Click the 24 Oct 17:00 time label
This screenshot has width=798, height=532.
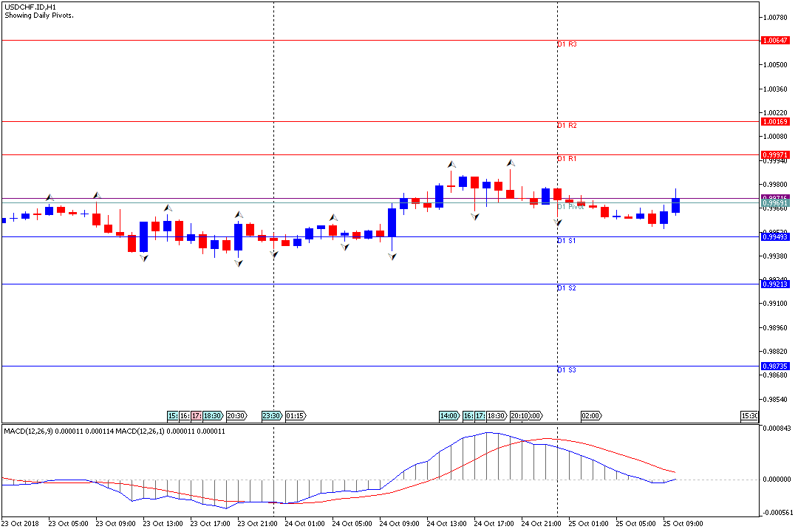[x=494, y=524]
